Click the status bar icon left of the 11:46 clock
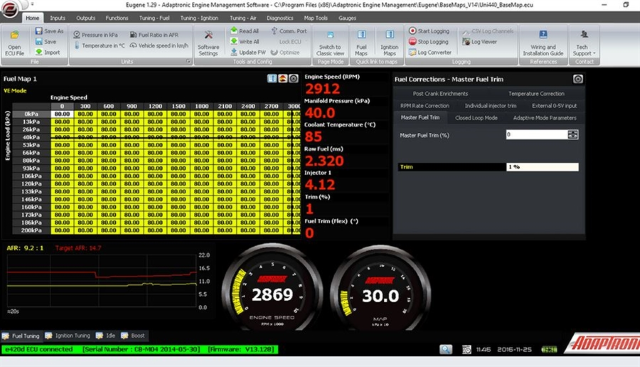The image size is (640, 367). [x=467, y=349]
